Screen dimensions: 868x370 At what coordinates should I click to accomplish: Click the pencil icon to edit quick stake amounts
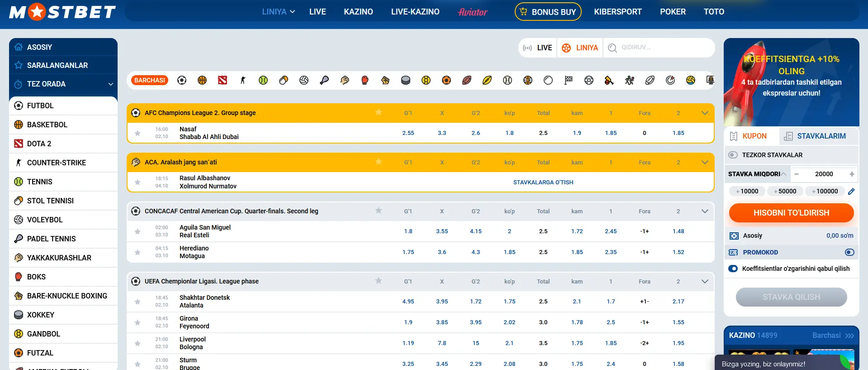pyautogui.click(x=851, y=191)
